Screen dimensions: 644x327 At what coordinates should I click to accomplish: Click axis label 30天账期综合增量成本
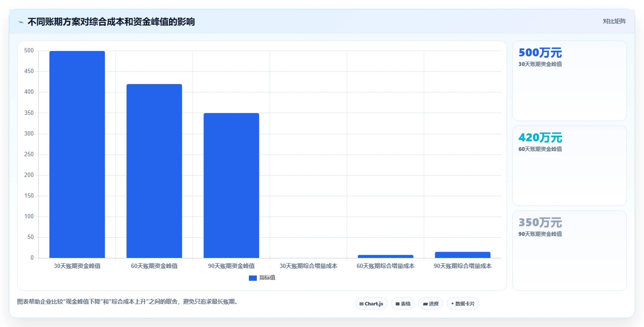coord(308,266)
